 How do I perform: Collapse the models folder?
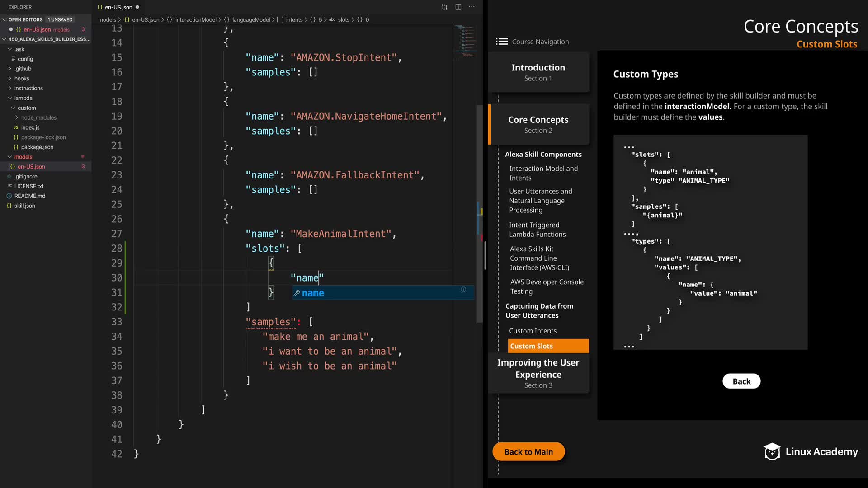coord(23,157)
